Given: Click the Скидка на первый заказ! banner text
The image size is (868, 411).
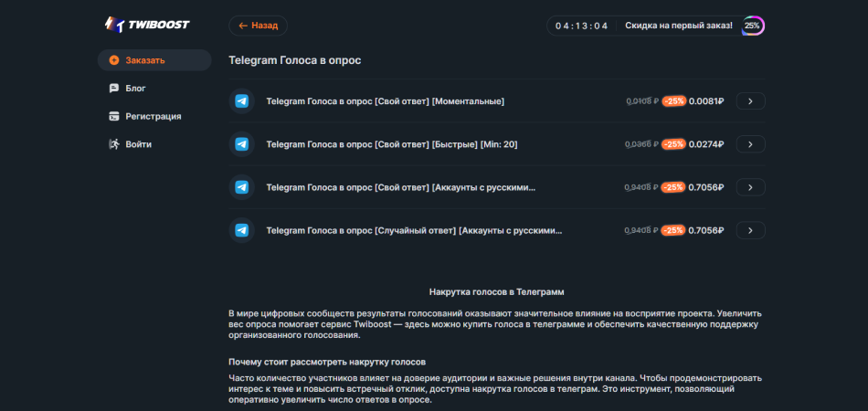Looking at the screenshot, I should pos(679,26).
